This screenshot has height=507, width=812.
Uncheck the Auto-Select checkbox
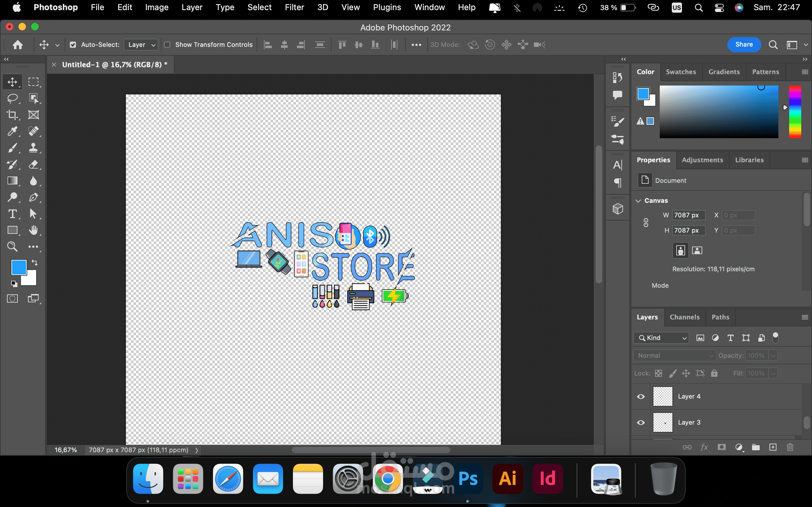(73, 45)
